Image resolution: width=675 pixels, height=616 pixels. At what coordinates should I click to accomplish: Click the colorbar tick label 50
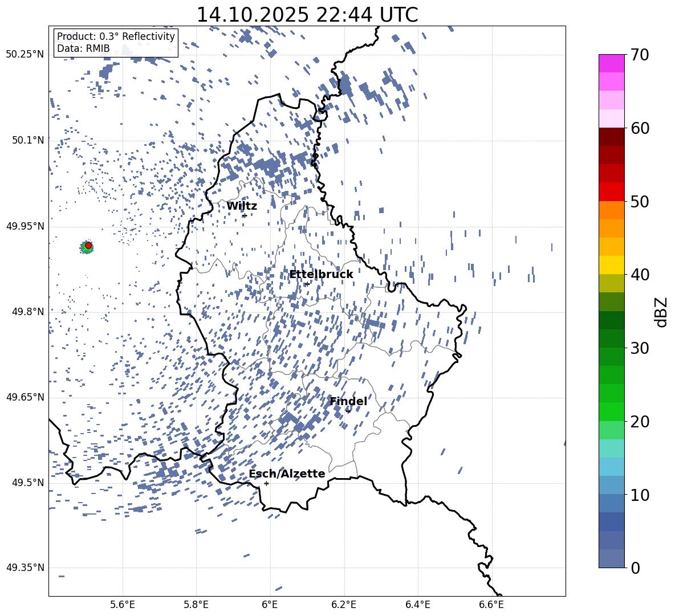pyautogui.click(x=640, y=201)
